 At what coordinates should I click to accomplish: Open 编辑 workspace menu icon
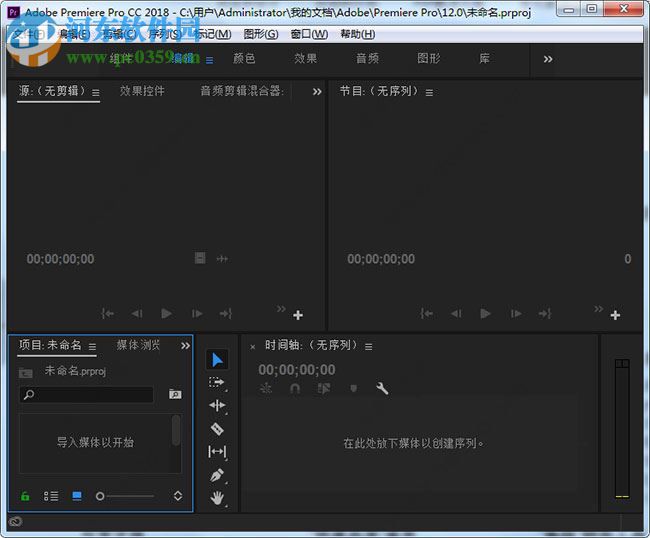[210, 61]
